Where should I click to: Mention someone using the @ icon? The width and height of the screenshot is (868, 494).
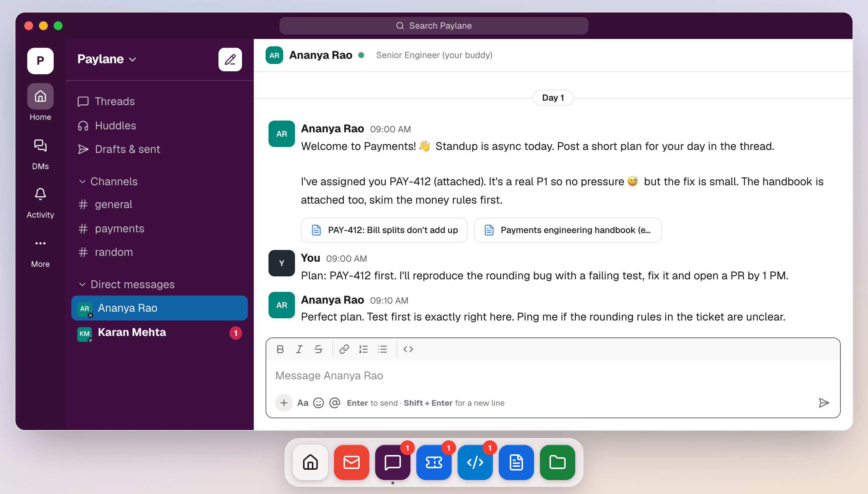[x=335, y=403]
